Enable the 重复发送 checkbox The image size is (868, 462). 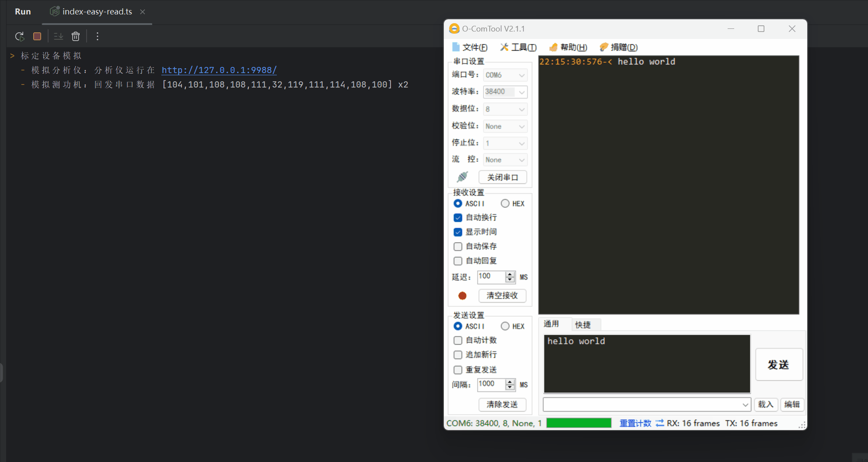(458, 370)
